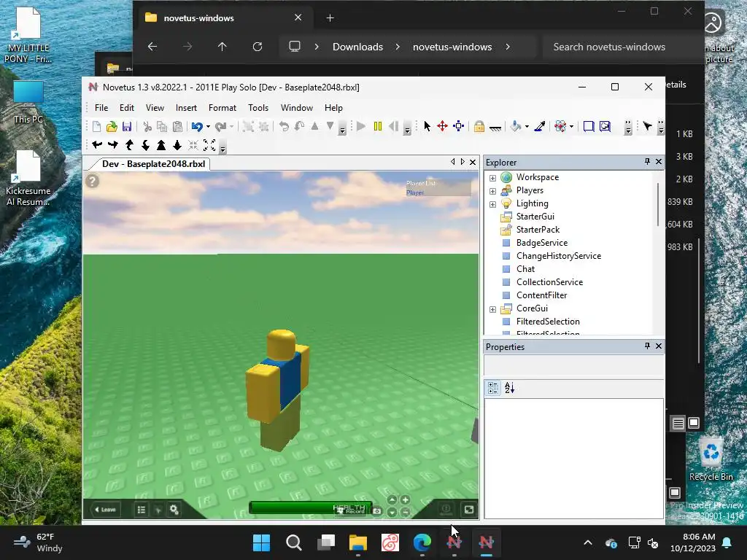Add a new tab in File Explorer
Screen dimensions: 747x560
[x=330, y=18]
